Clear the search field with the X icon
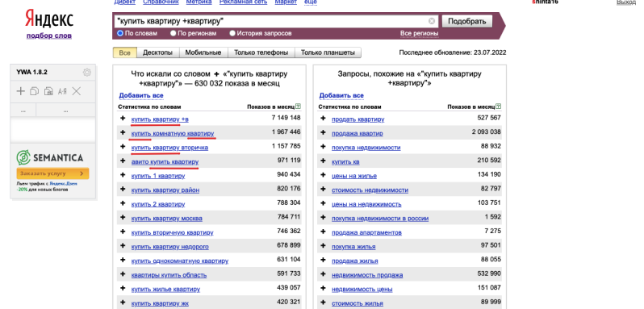Viewport: 644px width, 309px height. pyautogui.click(x=432, y=21)
